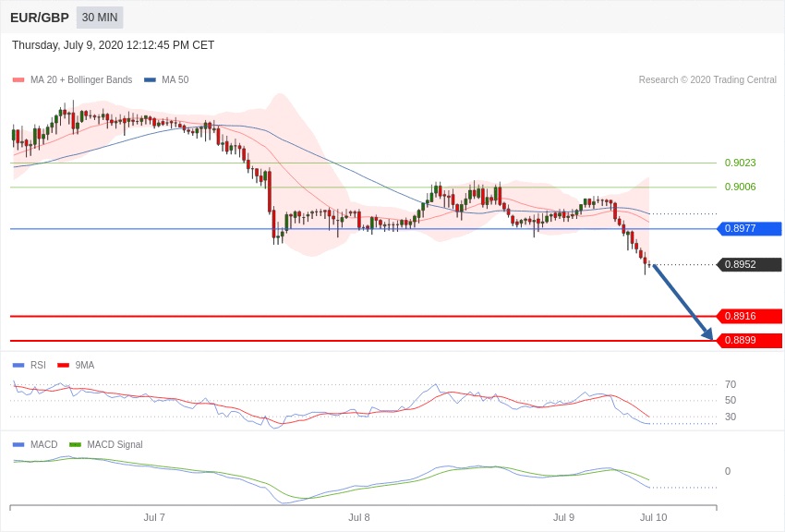Select the red 0.8899 target tag

(x=749, y=341)
